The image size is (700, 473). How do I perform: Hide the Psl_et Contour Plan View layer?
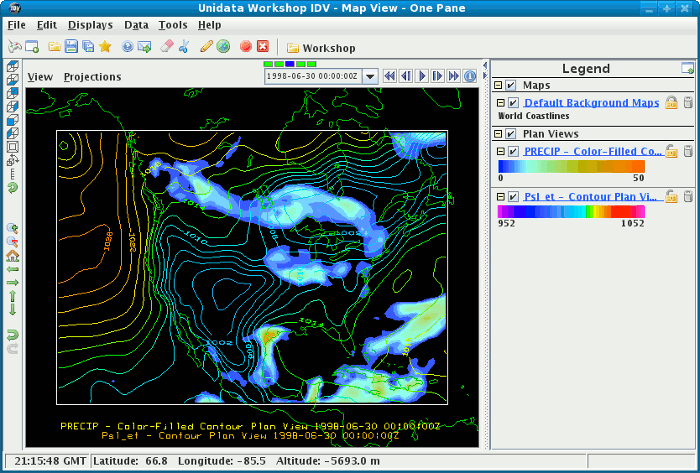tap(513, 197)
